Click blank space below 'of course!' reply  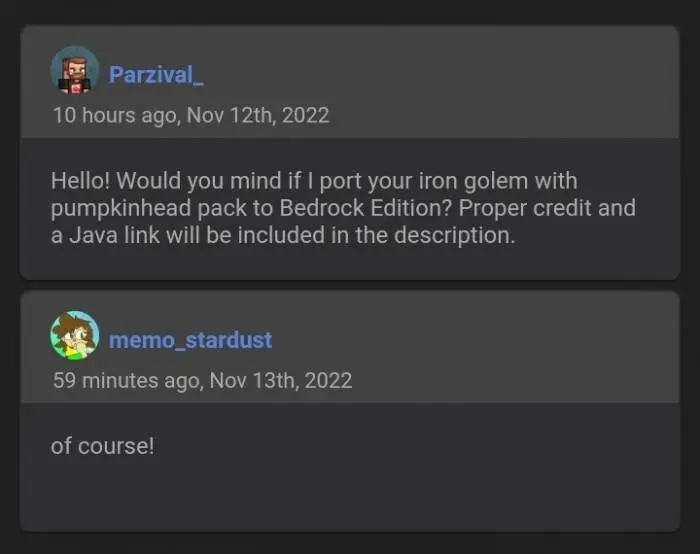point(350,495)
